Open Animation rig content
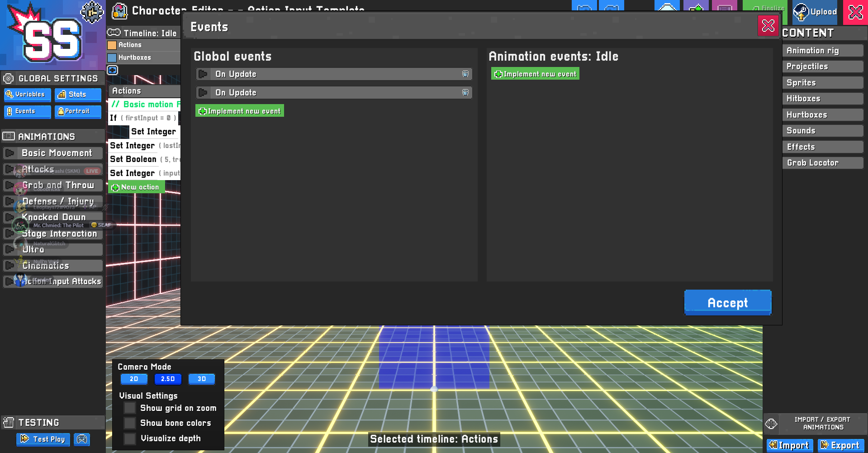The image size is (868, 453). point(823,51)
